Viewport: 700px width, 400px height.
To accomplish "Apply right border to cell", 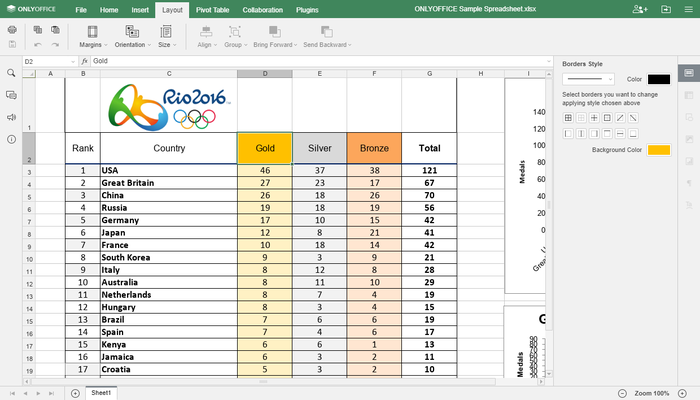I will click(594, 133).
